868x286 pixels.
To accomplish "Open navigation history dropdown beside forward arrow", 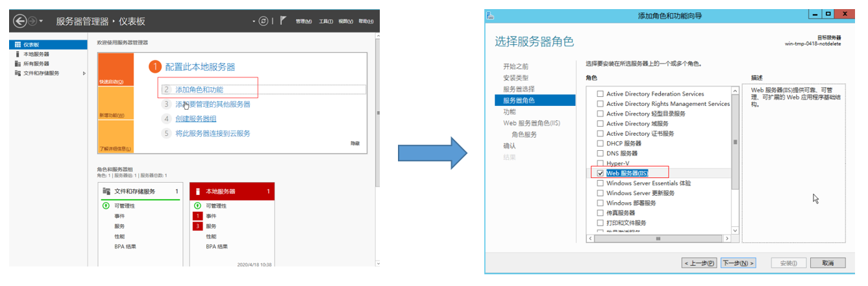I will pyautogui.click(x=42, y=21).
